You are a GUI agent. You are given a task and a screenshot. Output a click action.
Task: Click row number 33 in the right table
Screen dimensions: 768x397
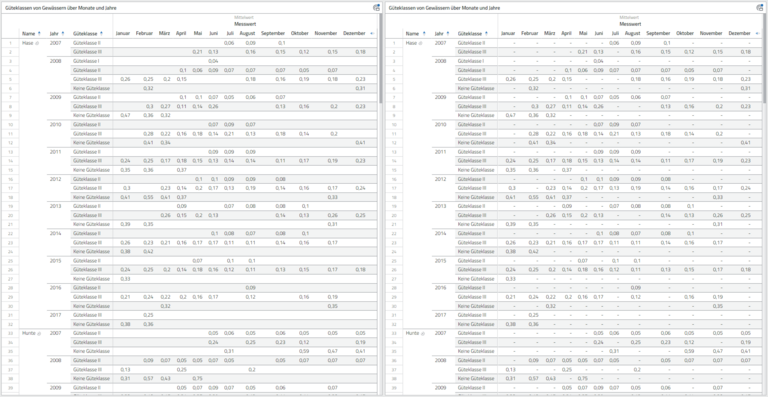pyautogui.click(x=395, y=333)
